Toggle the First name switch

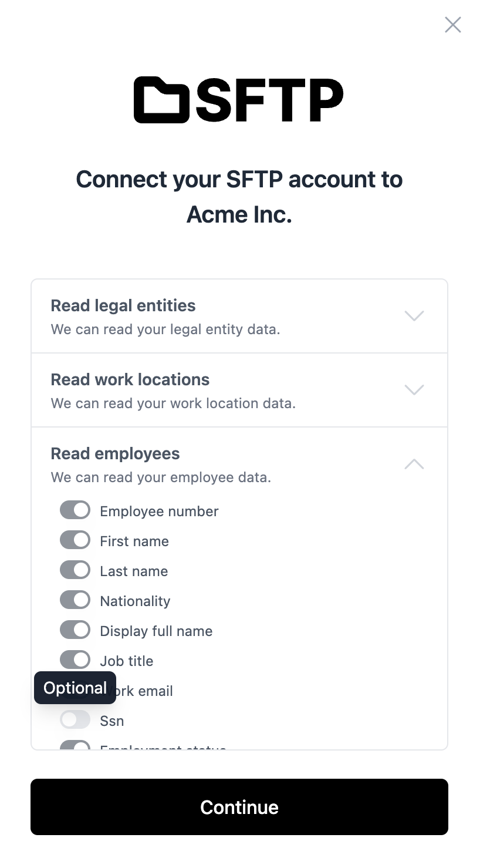[x=75, y=540]
